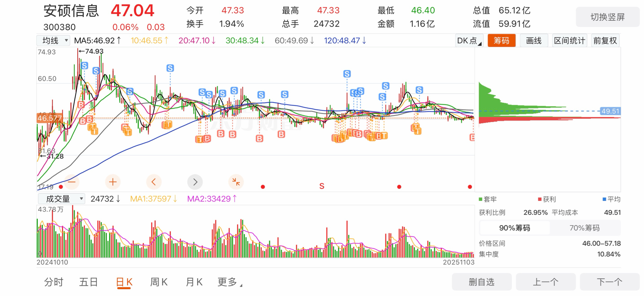Select the 90%筹码 option
Viewport: 644px width, 296px height.
514,228
